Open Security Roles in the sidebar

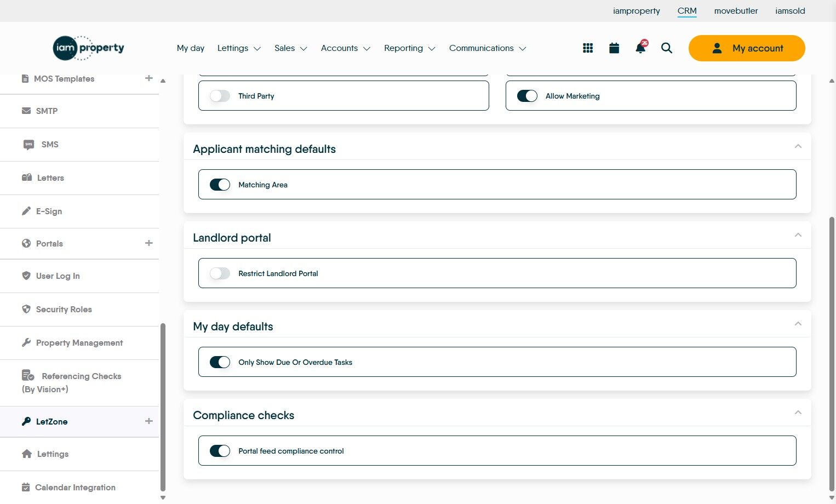tap(64, 310)
